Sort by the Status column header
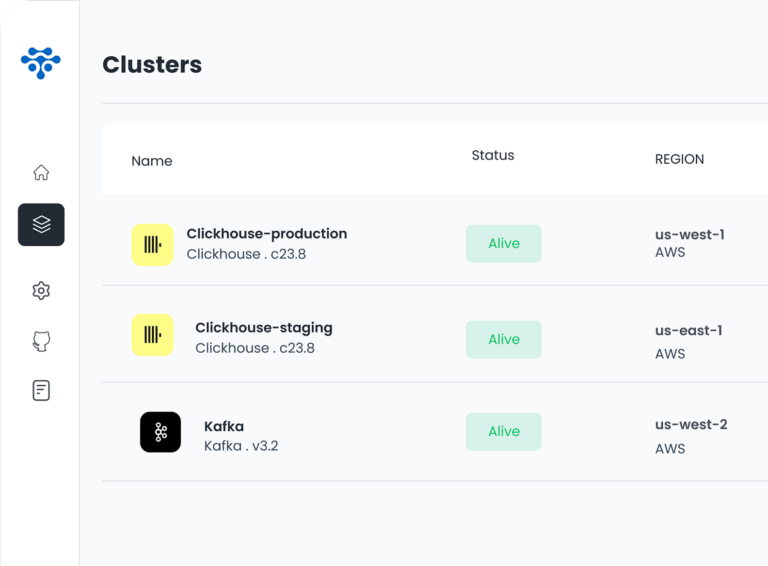The image size is (768, 566). pos(493,156)
